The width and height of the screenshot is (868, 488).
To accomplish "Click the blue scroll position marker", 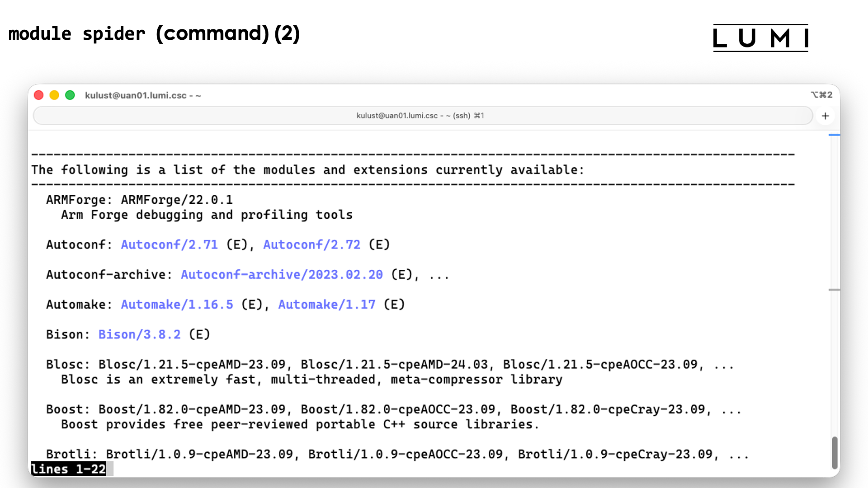I will [835, 135].
